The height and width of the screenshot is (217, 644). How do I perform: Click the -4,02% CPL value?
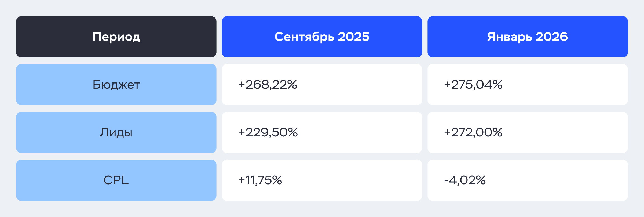(x=465, y=180)
